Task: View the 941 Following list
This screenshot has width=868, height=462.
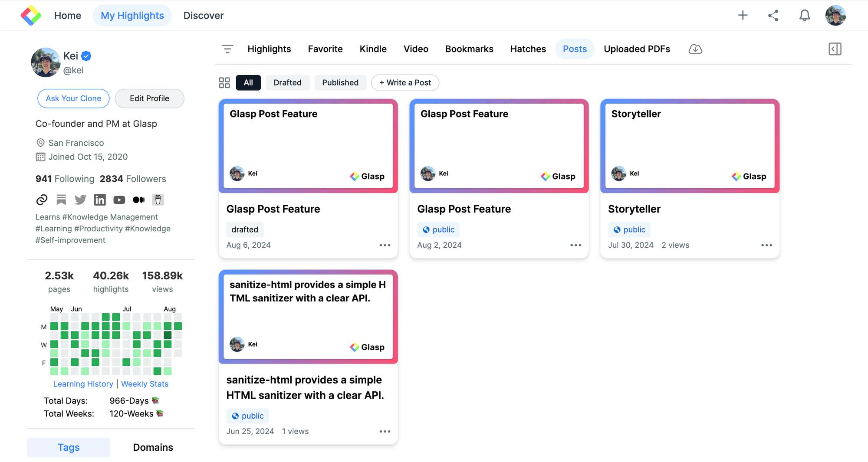Action: click(65, 179)
